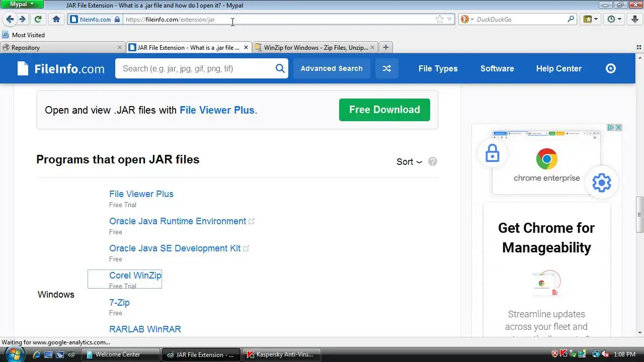Click the FileInfo search magnifier icon
This screenshot has height=362, width=644.
pos(280,68)
